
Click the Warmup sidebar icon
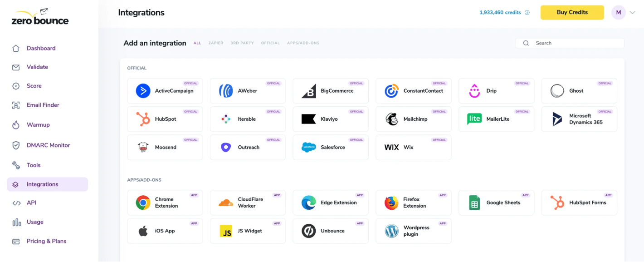point(16,124)
